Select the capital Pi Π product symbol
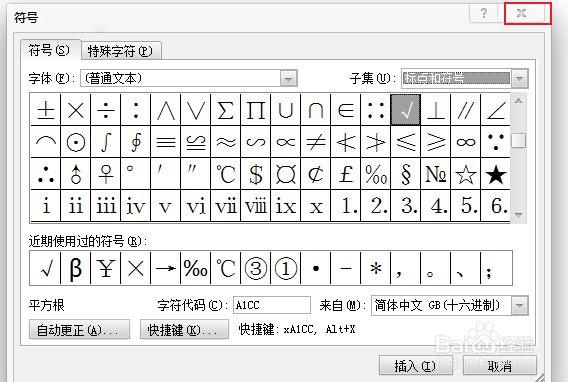 (x=256, y=110)
